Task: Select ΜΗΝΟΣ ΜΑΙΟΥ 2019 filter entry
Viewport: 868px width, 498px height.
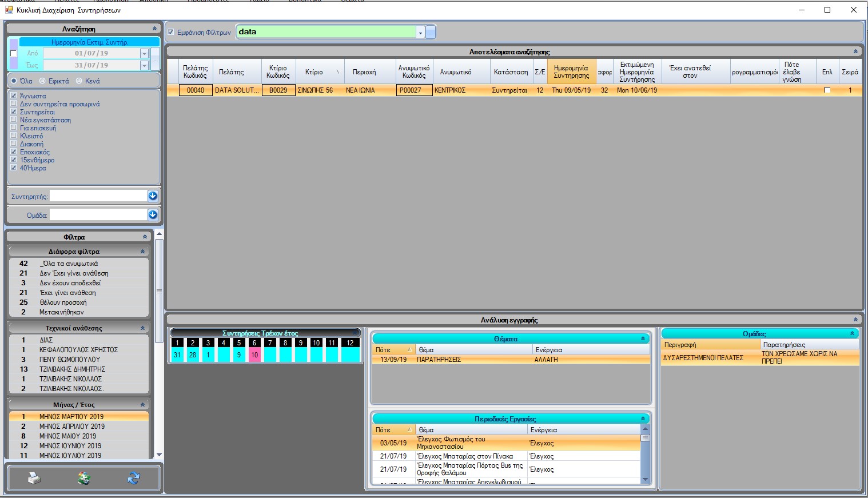Action: [x=67, y=436]
